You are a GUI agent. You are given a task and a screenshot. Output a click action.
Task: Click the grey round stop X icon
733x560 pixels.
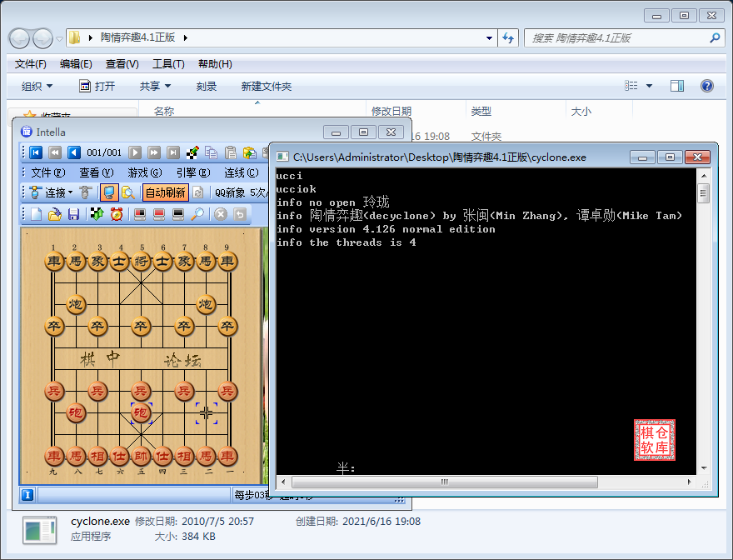pos(221,214)
